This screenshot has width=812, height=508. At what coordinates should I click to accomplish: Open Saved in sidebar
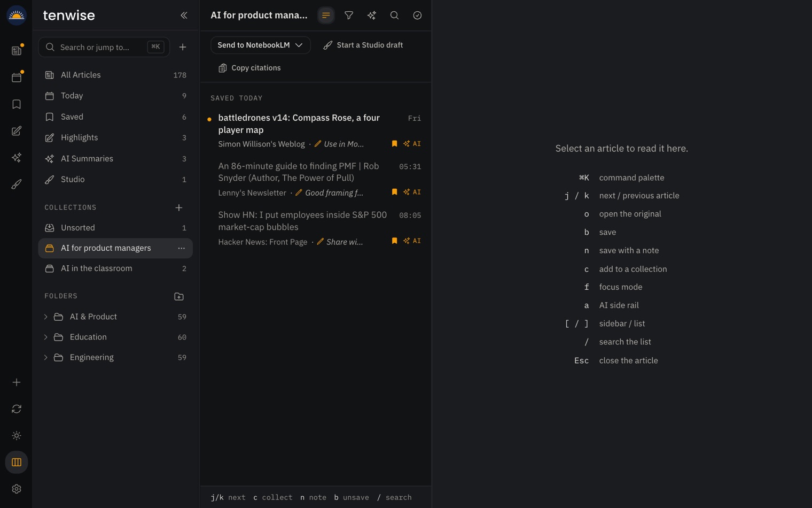[115, 117]
